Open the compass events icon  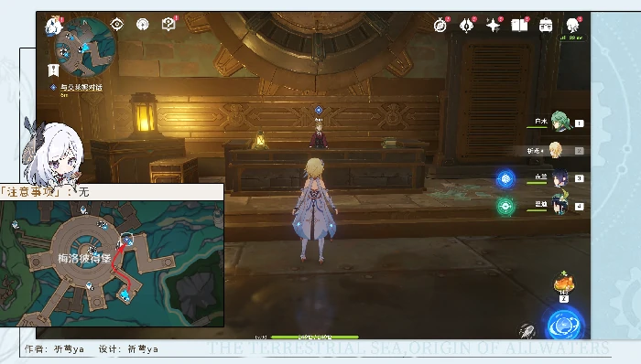point(440,26)
